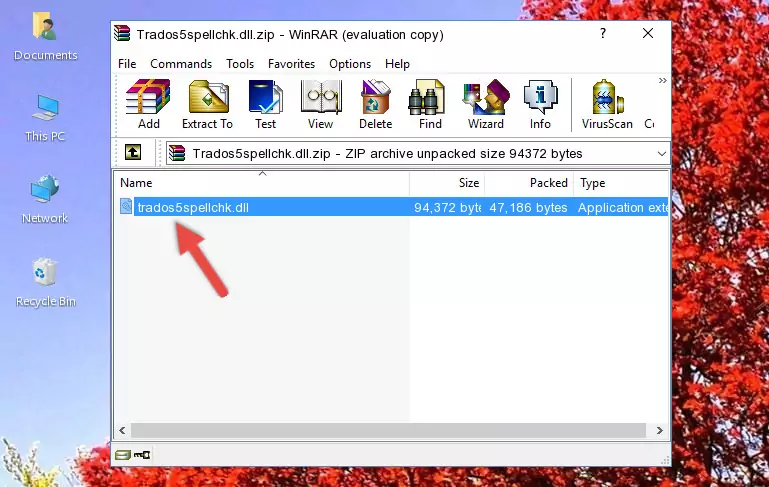Launch the Wizard tool
This screenshot has width=769, height=487.
486,104
